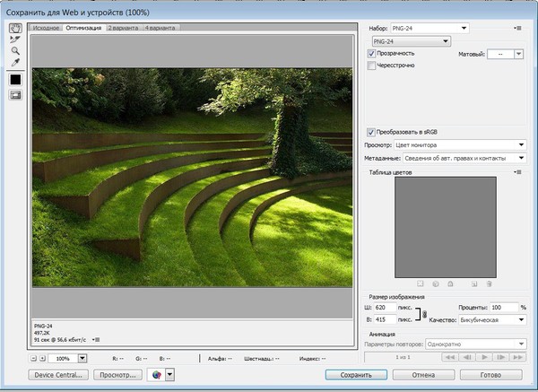The height and width of the screenshot is (392, 538).
Task: Select the Hand tool
Action: pos(15,29)
